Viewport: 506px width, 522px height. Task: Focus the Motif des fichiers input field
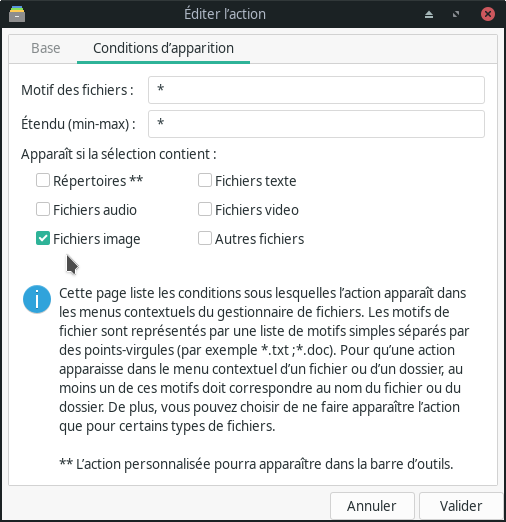point(316,90)
